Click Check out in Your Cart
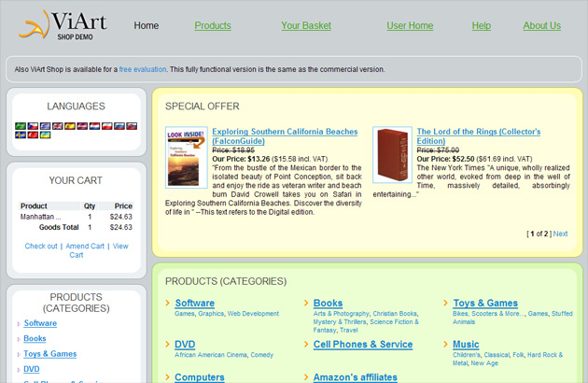588x383 pixels. 41,246
